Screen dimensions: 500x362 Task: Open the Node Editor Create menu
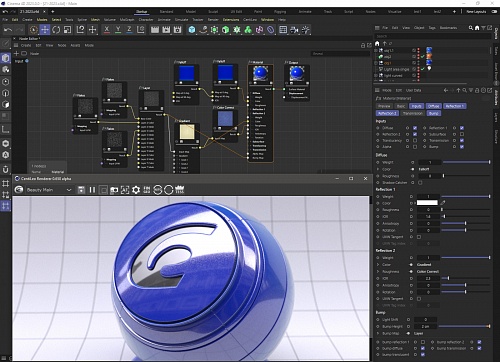26,45
